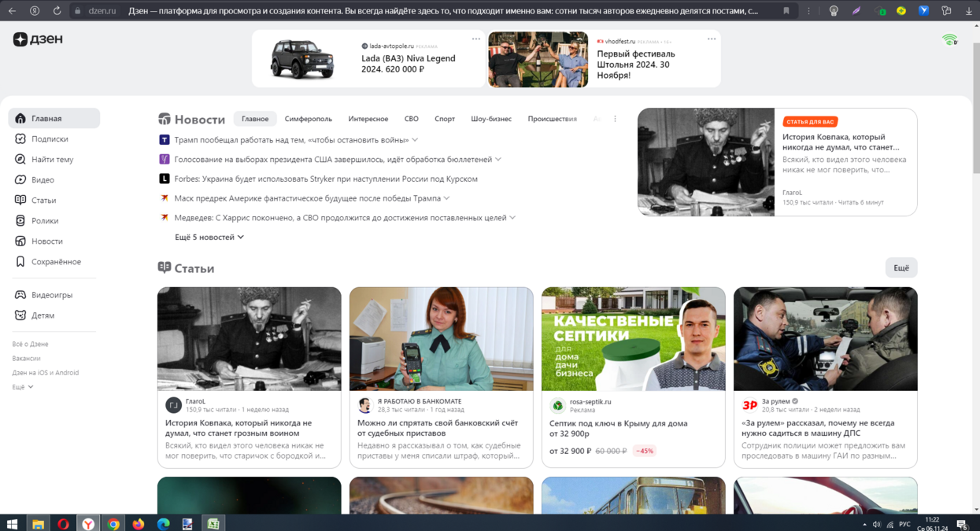Open three-dot menu on Lada Niva ad

[x=476, y=39]
